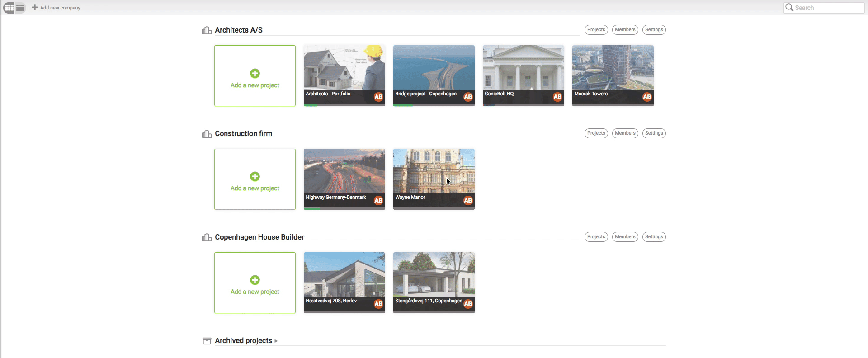This screenshot has height=358, width=868.
Task: Open Settings for Copenhagen House Builder
Action: [x=654, y=237]
